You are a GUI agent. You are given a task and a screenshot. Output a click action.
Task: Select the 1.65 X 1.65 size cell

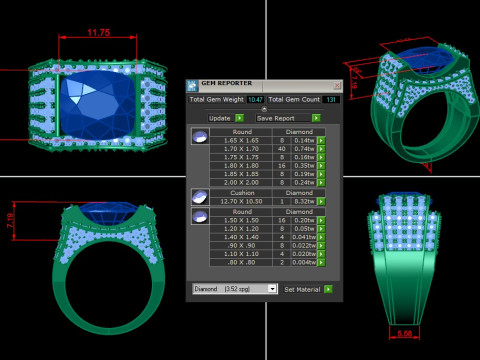point(241,141)
